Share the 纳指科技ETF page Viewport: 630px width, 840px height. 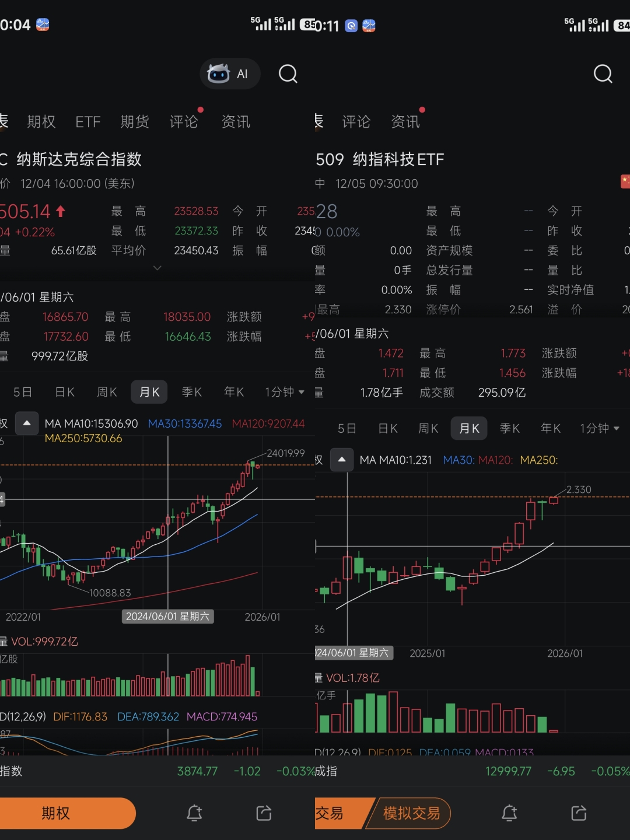[x=579, y=813]
